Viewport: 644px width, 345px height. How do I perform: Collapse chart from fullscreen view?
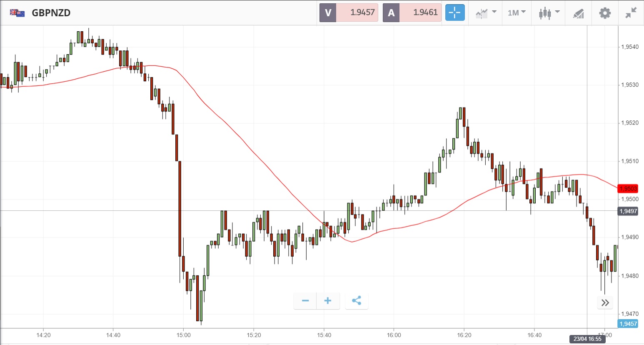[631, 13]
